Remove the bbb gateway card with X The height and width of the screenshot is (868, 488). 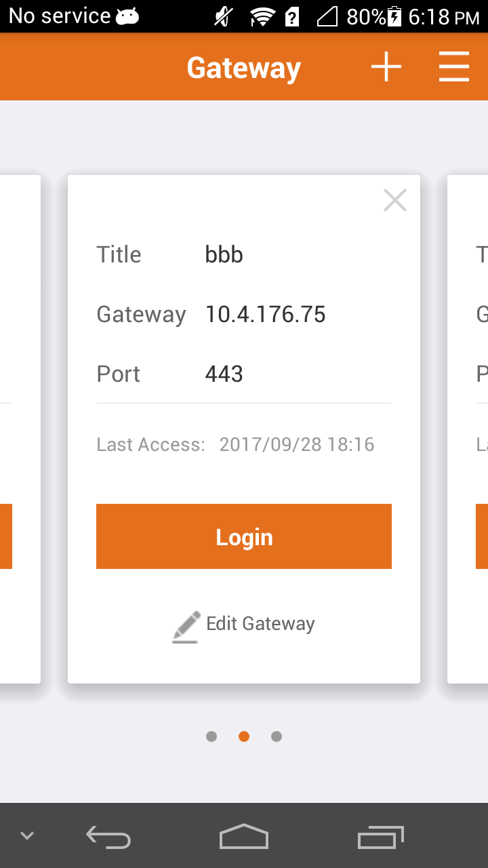tap(394, 200)
